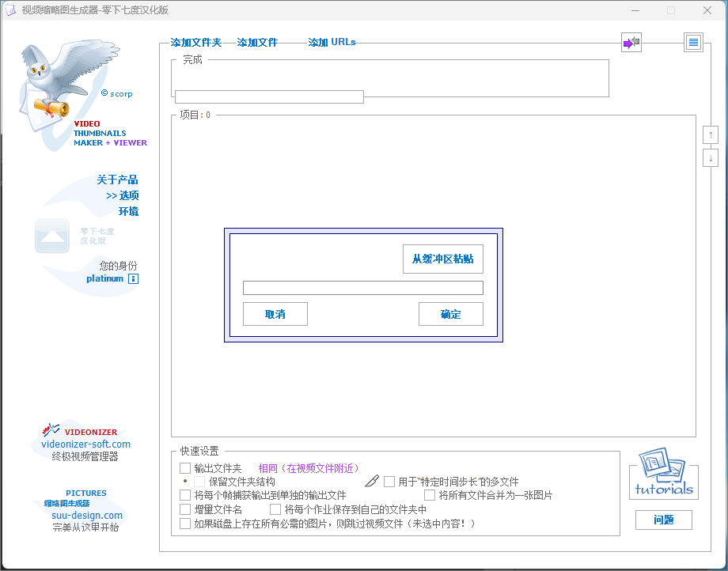728x571 pixels.
Task: Click the platinum info 'i' icon
Action: tap(133, 278)
